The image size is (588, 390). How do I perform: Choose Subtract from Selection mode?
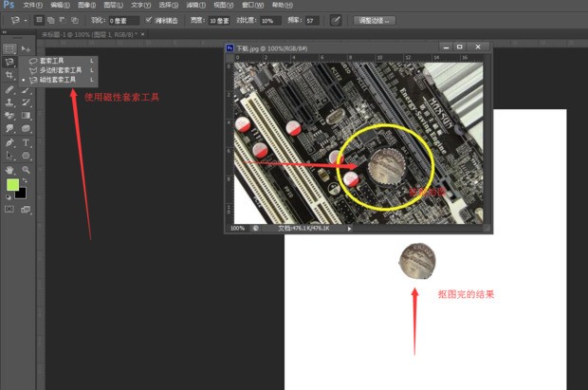tap(63, 20)
